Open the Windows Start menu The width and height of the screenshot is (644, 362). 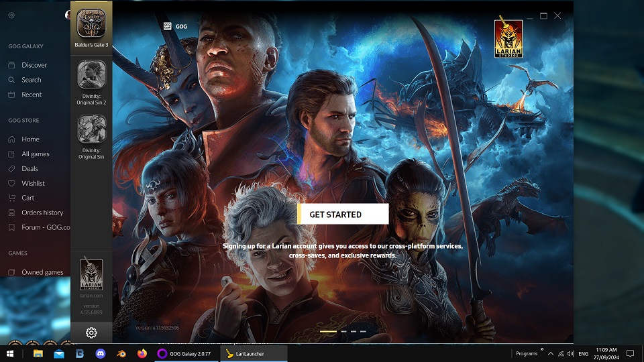(x=10, y=353)
